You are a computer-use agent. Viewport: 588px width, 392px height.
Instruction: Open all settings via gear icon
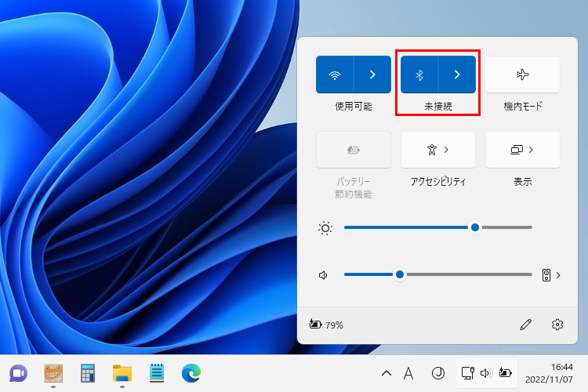(557, 325)
